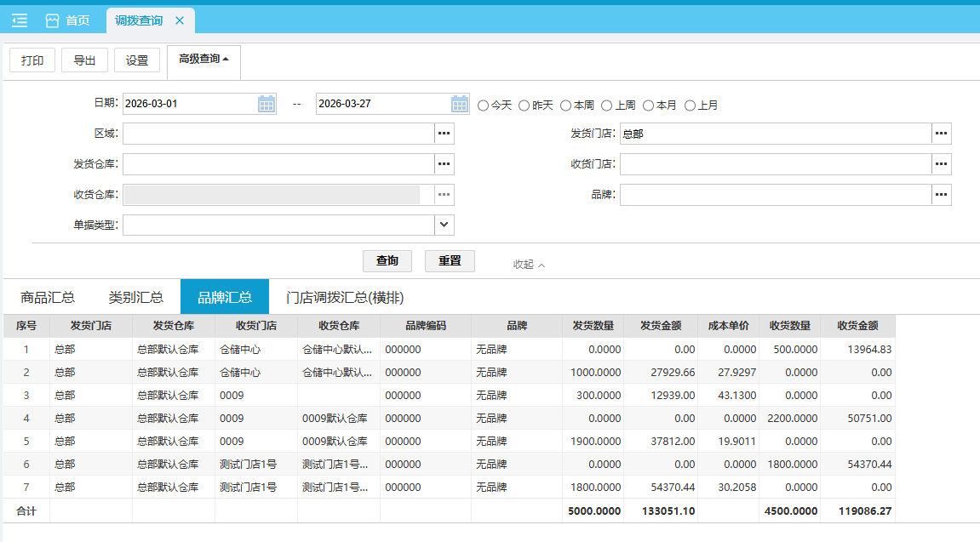Select the 本周 date range radio
The image size is (980, 542).
pyautogui.click(x=566, y=106)
